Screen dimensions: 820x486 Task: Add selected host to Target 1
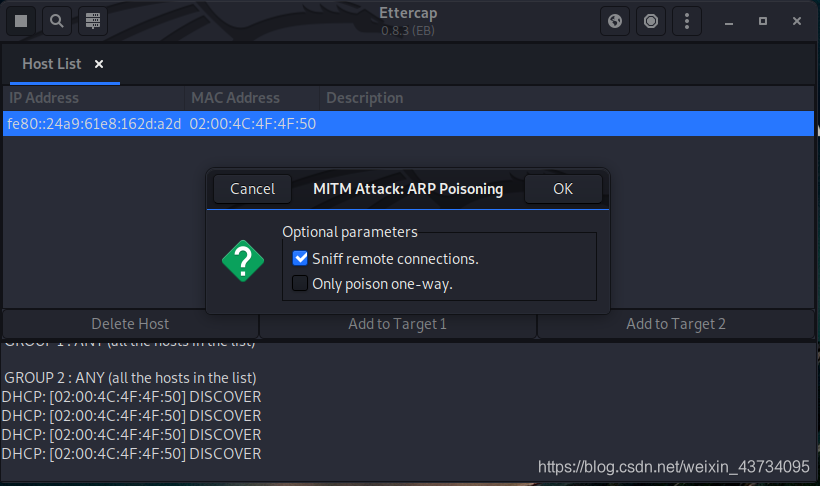pyautogui.click(x=397, y=324)
